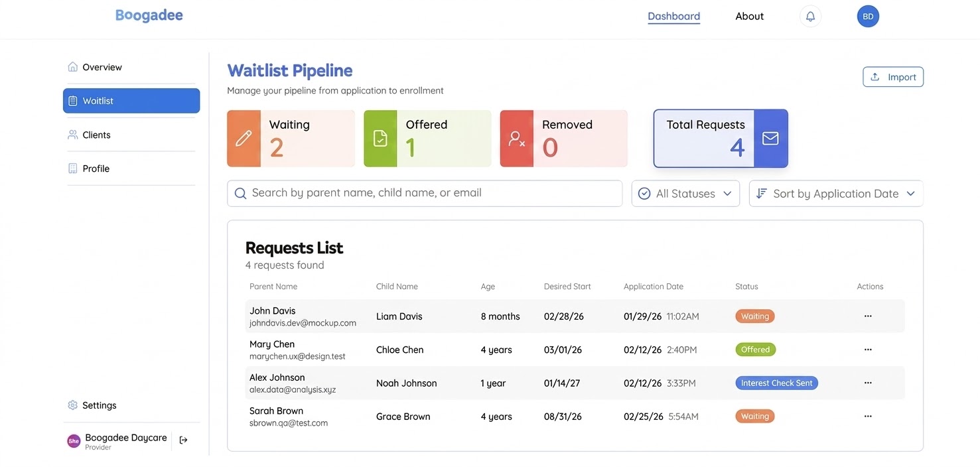Click the envelope icon on Total Requests

click(770, 138)
